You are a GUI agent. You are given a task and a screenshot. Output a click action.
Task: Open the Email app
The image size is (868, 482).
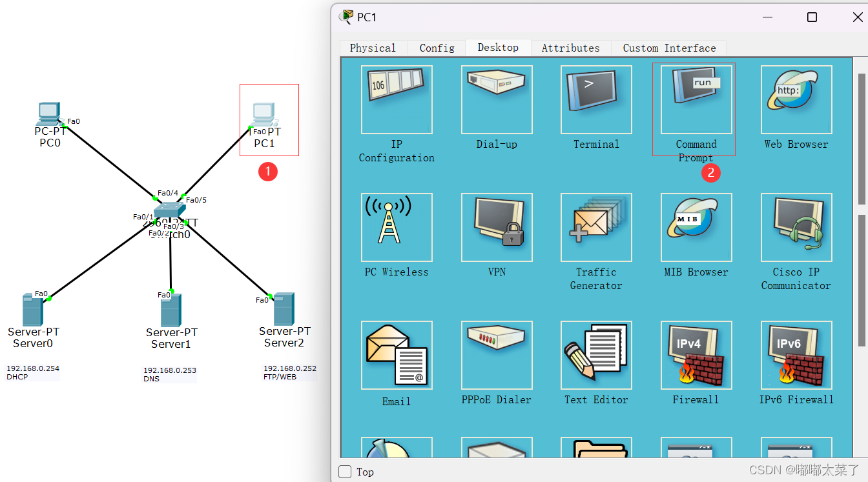click(397, 355)
